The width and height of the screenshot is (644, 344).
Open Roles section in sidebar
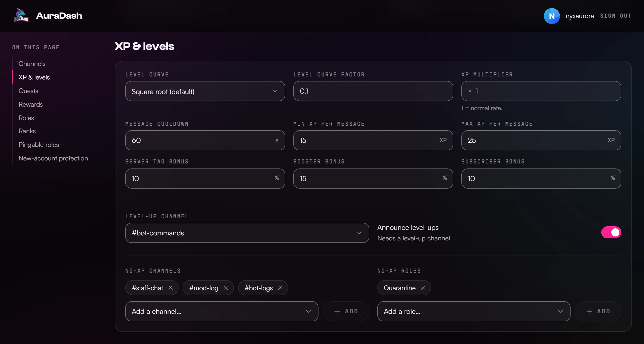tap(26, 118)
